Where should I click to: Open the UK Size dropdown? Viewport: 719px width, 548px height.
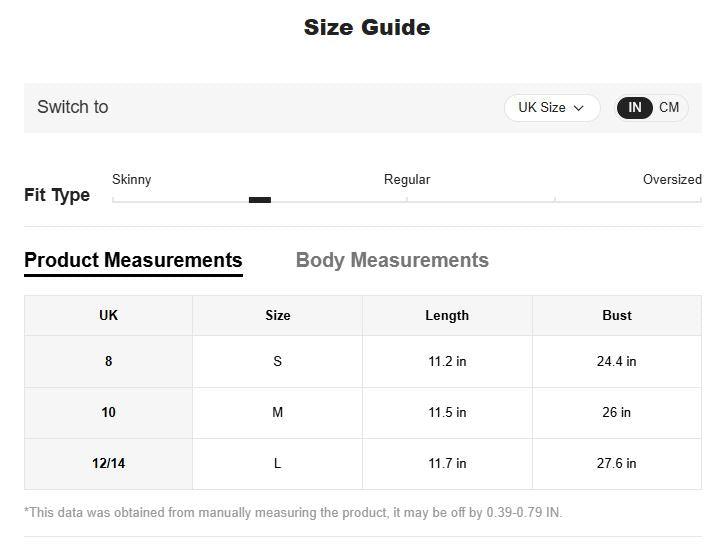click(551, 108)
